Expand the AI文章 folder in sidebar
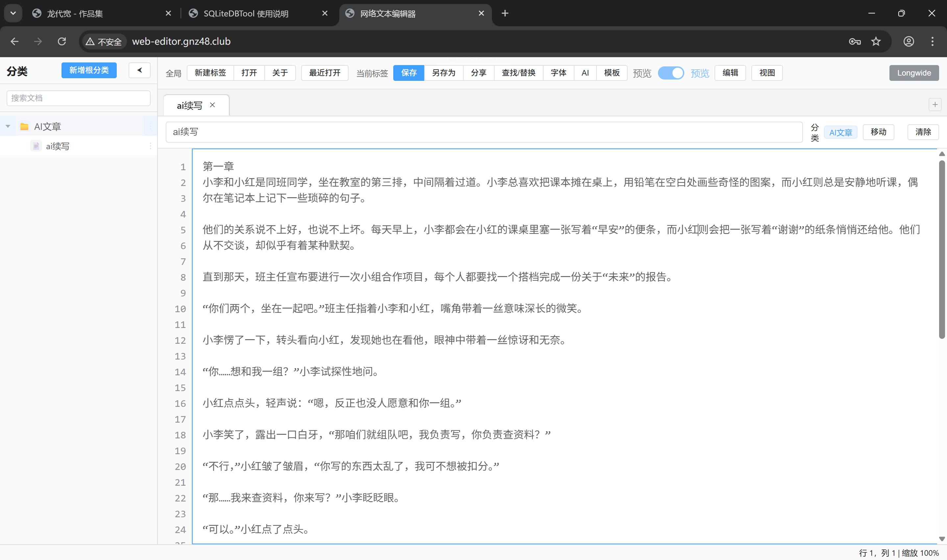This screenshot has width=947, height=560. pos(8,126)
